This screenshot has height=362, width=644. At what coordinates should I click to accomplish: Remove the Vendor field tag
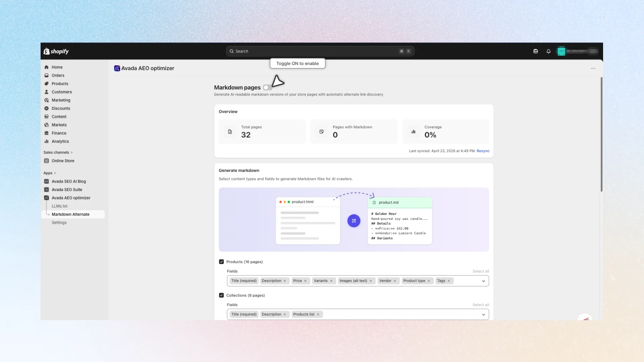[x=395, y=281]
